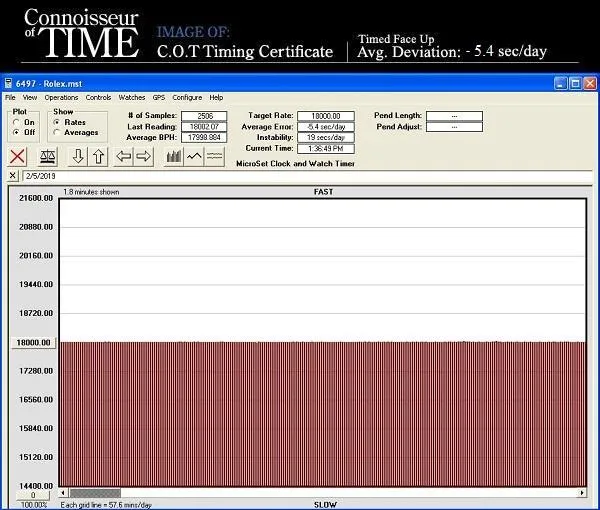600x510 pixels.
Task: Click the small X beside the date field
Action: point(13,176)
